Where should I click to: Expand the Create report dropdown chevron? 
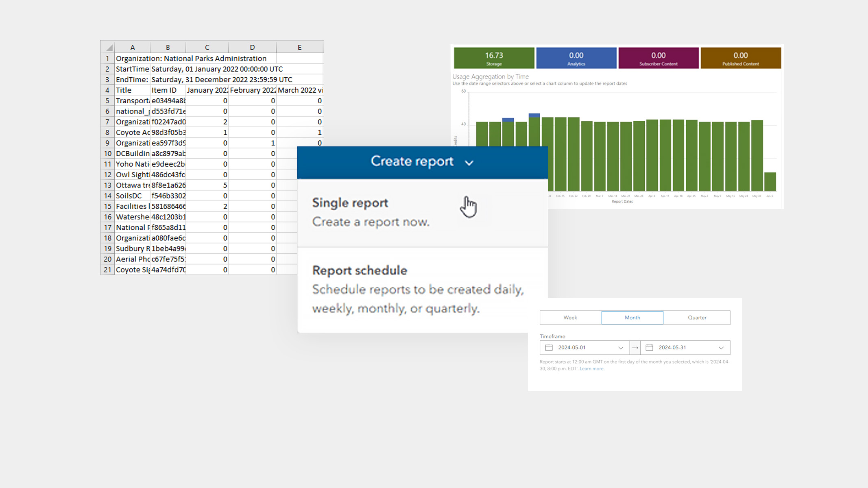click(469, 162)
